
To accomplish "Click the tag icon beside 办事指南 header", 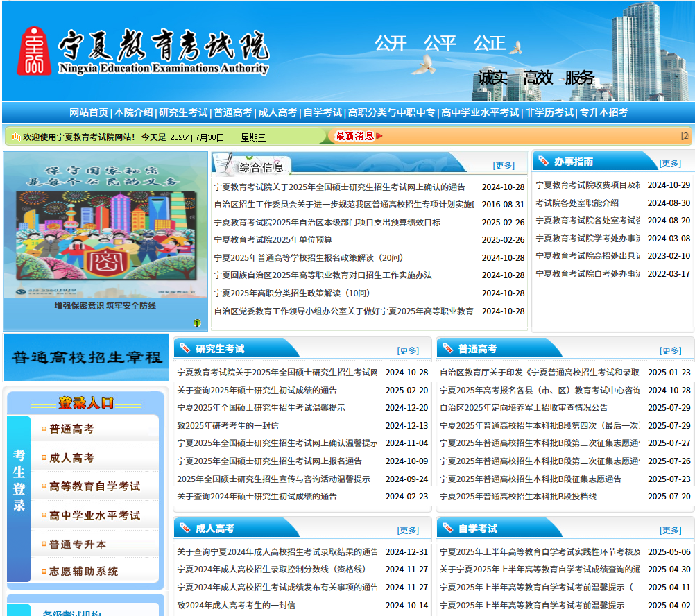I will click(543, 161).
